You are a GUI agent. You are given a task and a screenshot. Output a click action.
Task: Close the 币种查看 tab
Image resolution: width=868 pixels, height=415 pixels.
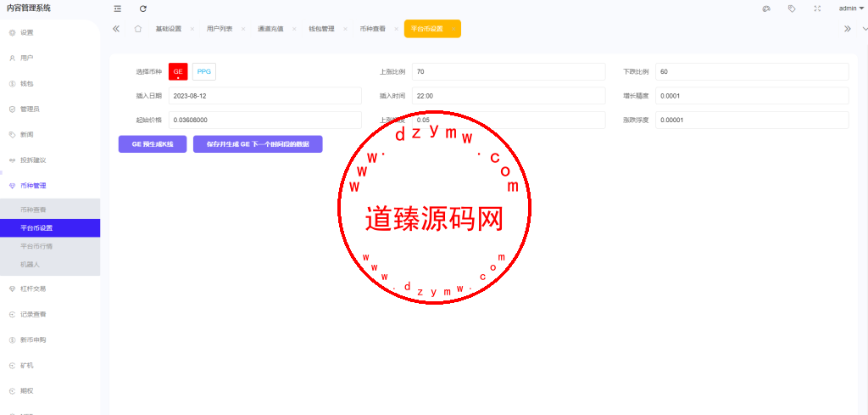point(397,29)
